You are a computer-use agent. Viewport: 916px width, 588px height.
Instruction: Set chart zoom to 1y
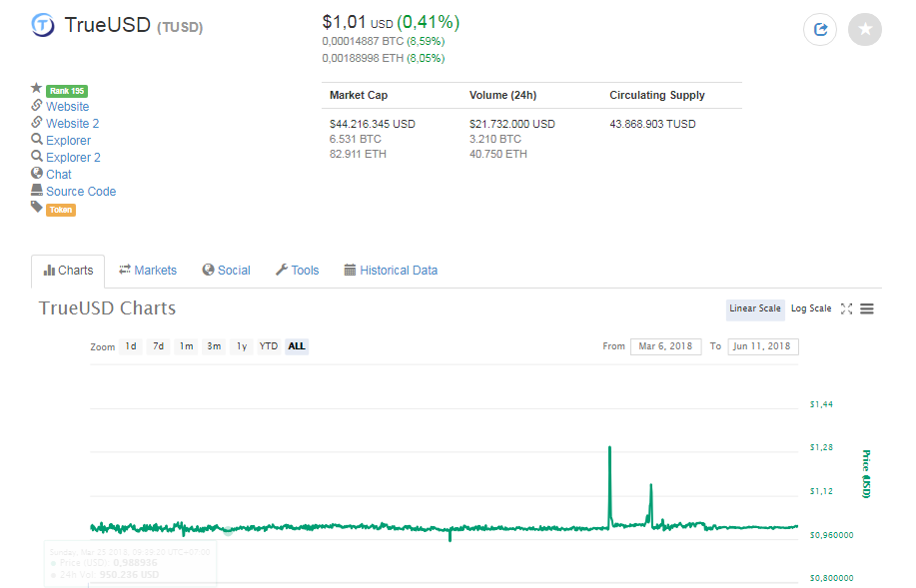pyautogui.click(x=242, y=346)
